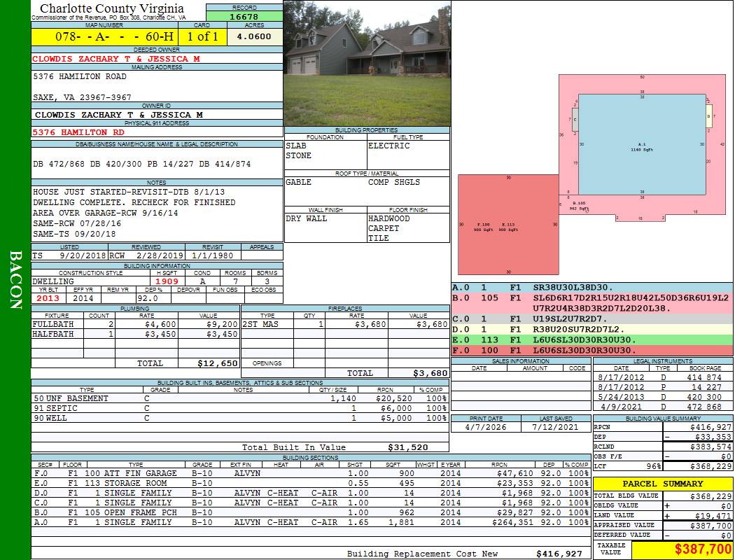Select the blue A.1 1140 SqFt sketch area
This screenshot has height=560, width=735.
click(642, 144)
